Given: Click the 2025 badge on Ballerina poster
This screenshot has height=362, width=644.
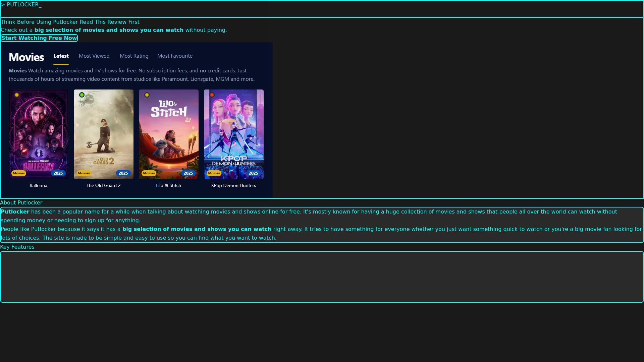Looking at the screenshot, I should point(58,173).
